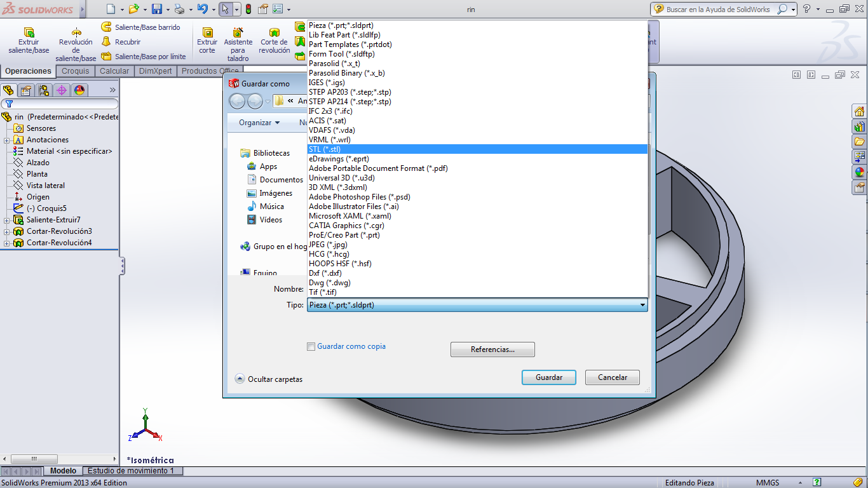Viewport: 868px width, 488px height.
Task: Switch to the Calcular tab
Action: point(114,71)
